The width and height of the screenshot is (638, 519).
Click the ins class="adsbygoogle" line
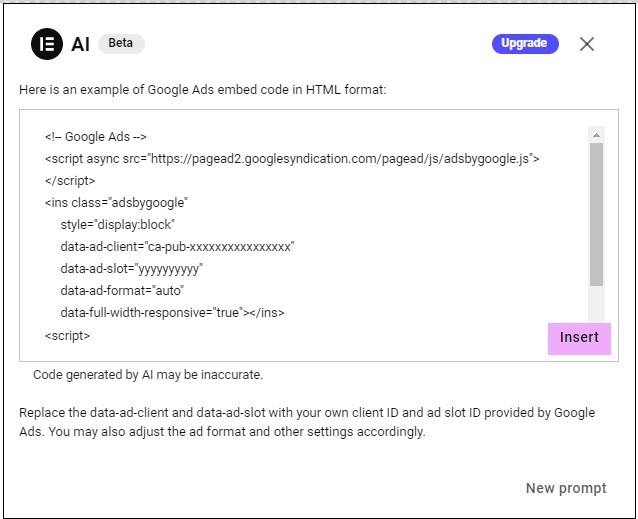pyautogui.click(x=116, y=203)
